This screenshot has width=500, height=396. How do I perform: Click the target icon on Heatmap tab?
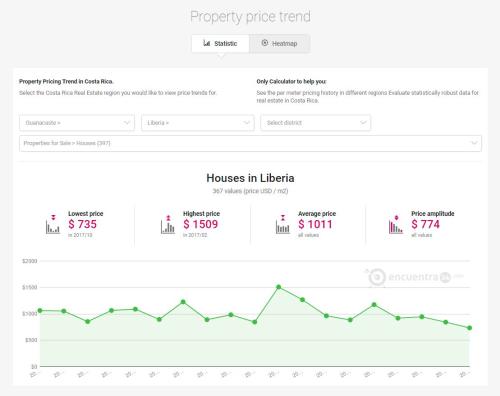tap(265, 43)
